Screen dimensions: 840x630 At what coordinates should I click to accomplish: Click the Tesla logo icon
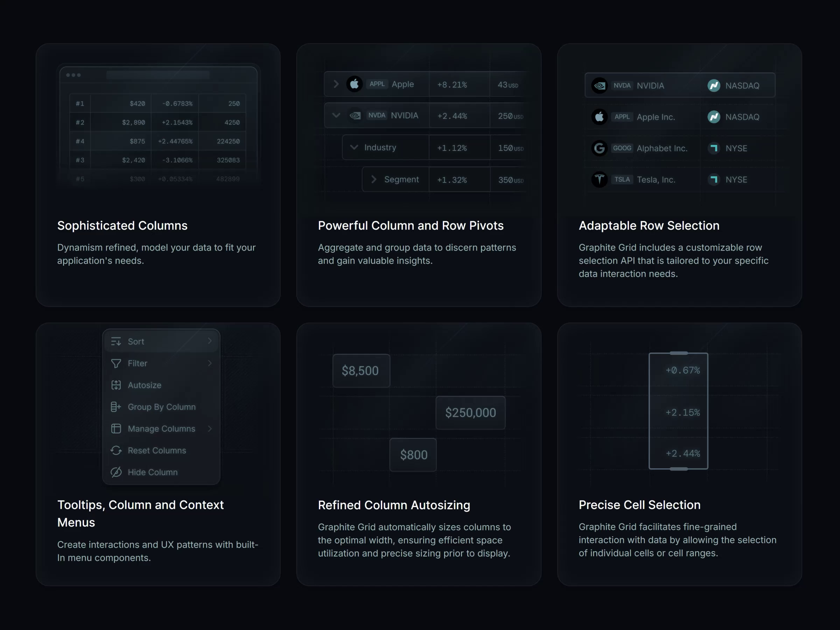[599, 179]
